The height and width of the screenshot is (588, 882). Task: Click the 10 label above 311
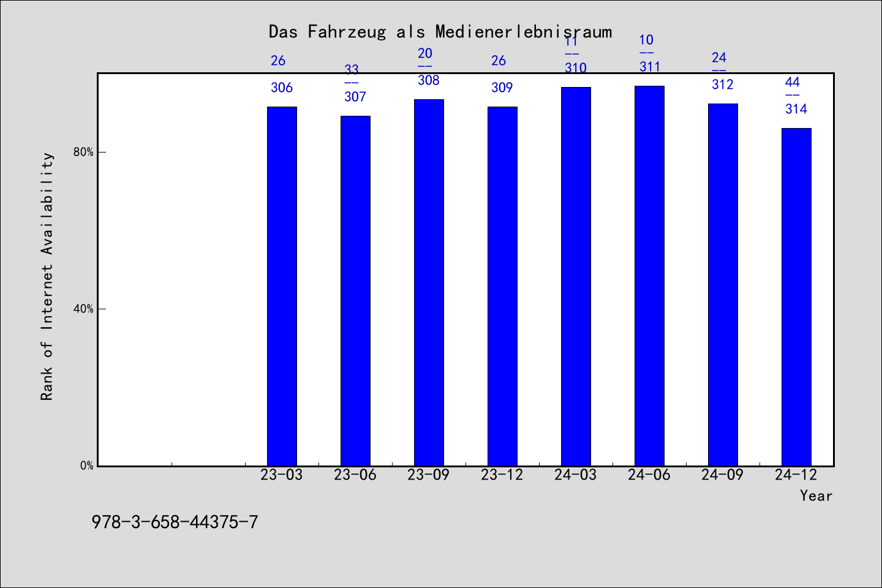point(646,40)
